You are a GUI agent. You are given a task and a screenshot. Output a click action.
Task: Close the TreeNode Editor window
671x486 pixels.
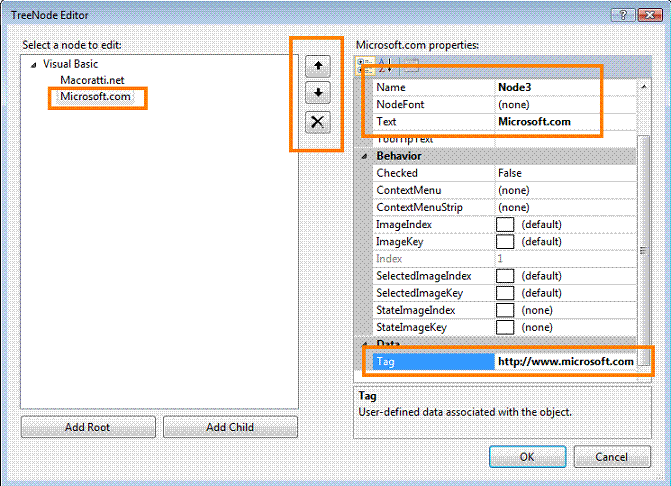[x=650, y=15]
